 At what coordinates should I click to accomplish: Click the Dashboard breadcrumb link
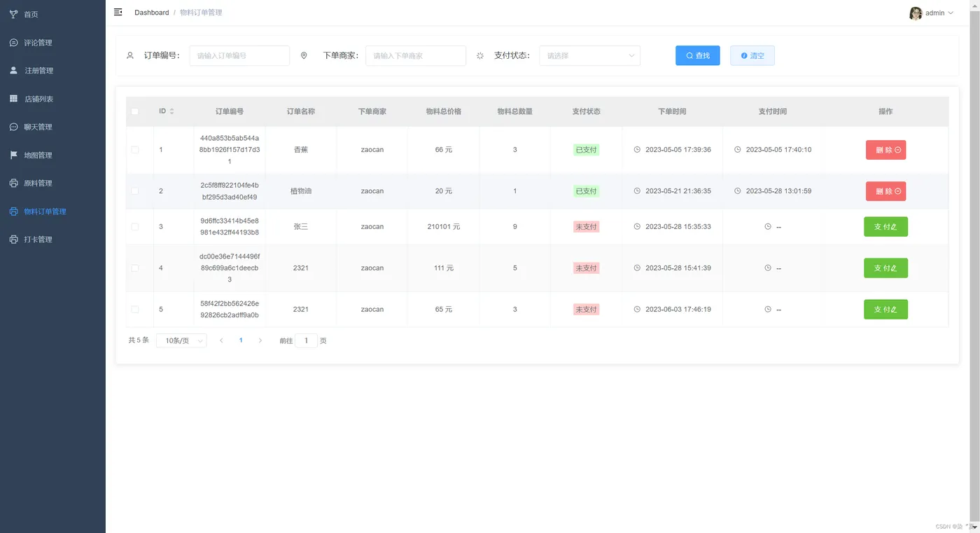coord(151,13)
